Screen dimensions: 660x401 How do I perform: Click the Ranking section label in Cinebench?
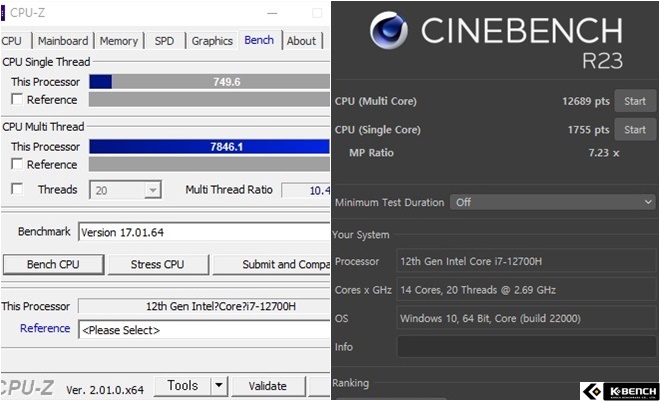pyautogui.click(x=351, y=383)
